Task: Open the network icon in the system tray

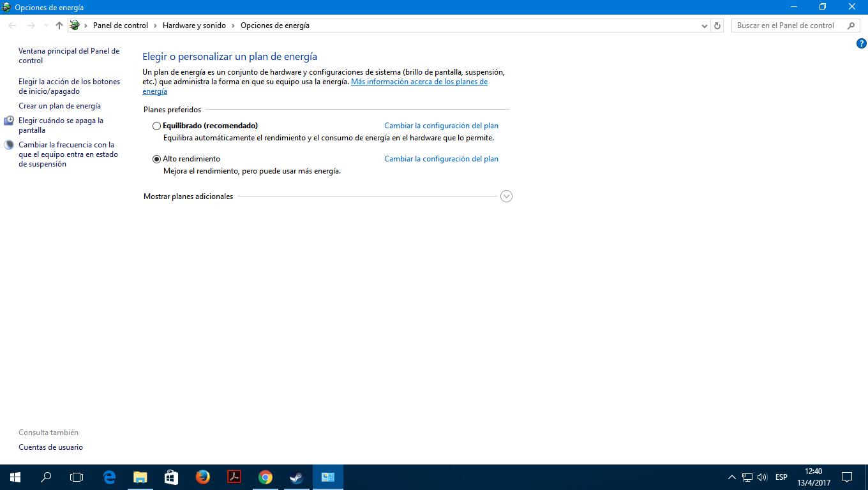Action: [747, 477]
